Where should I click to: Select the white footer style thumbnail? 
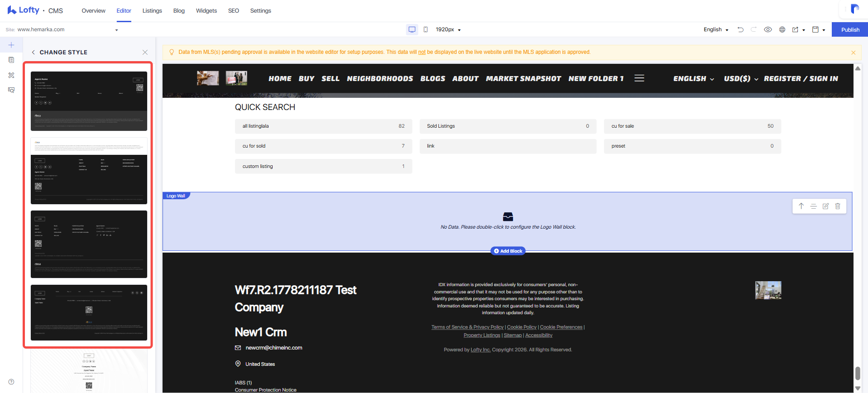(x=89, y=371)
